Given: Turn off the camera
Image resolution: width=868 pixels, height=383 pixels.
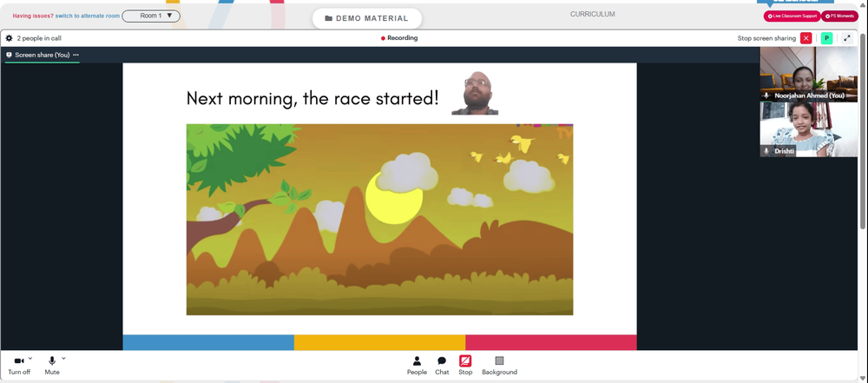Looking at the screenshot, I should coord(19,366).
